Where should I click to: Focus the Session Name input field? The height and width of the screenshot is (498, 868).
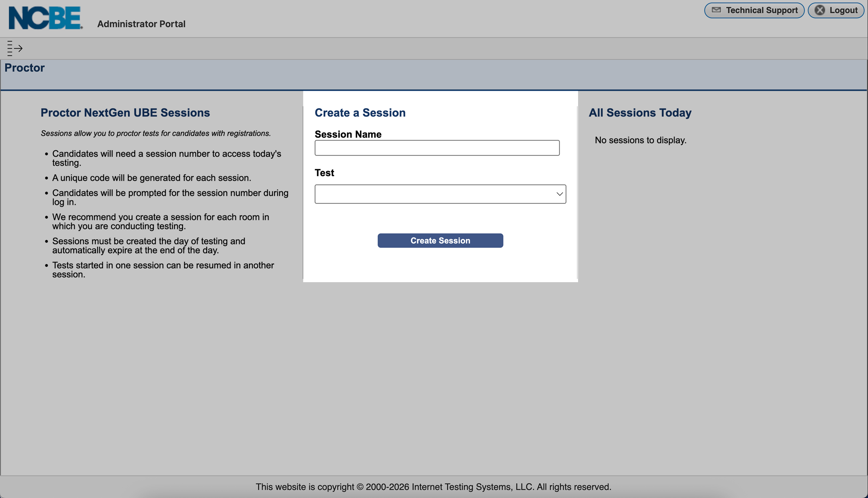click(437, 148)
